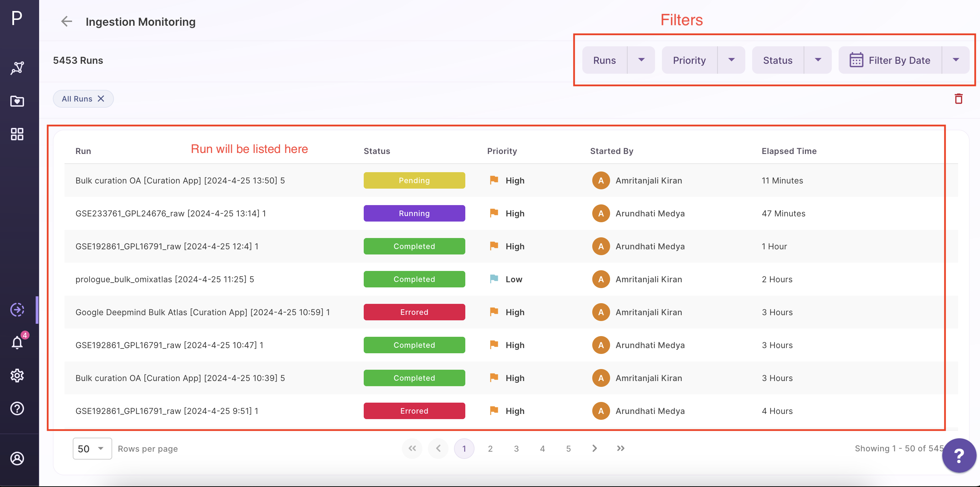Expand the Priority filter dropdown
The width and height of the screenshot is (980, 487).
(x=732, y=60)
